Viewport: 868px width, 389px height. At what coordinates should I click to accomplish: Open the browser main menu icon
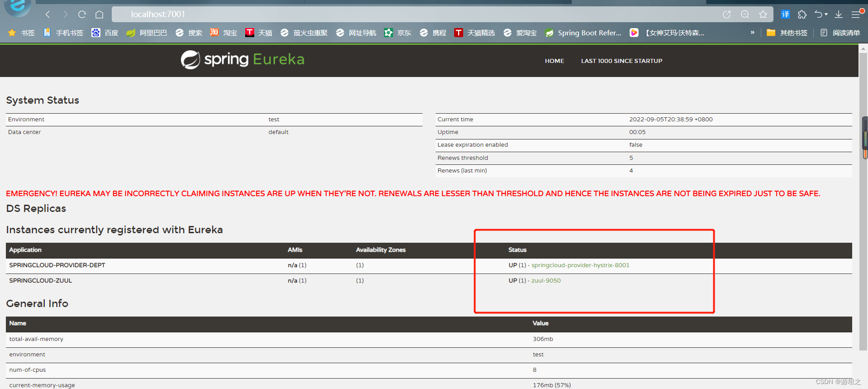point(856,14)
